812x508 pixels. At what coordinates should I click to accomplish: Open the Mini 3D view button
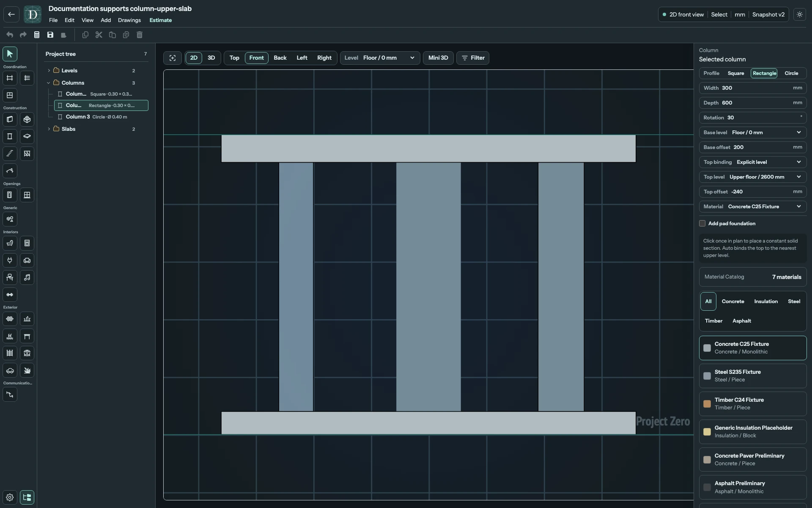tap(438, 58)
